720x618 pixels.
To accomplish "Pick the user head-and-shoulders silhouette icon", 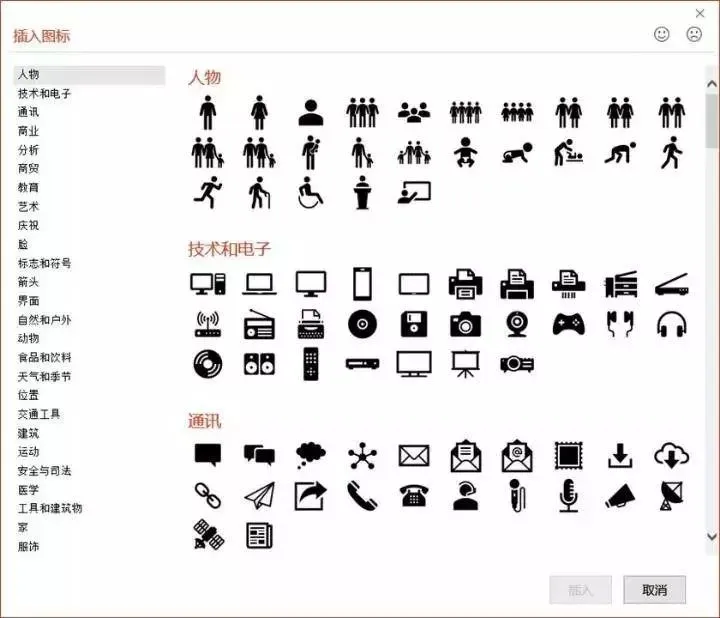I will pos(311,112).
